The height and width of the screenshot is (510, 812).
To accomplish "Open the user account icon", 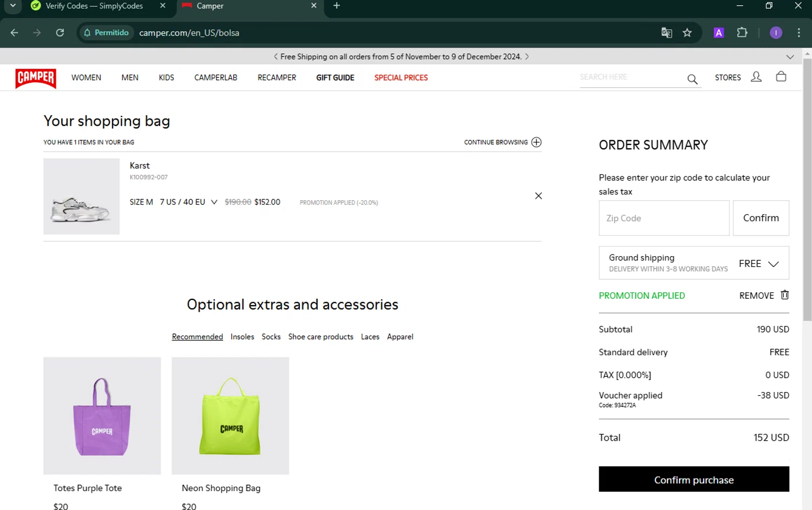I will click(x=756, y=77).
